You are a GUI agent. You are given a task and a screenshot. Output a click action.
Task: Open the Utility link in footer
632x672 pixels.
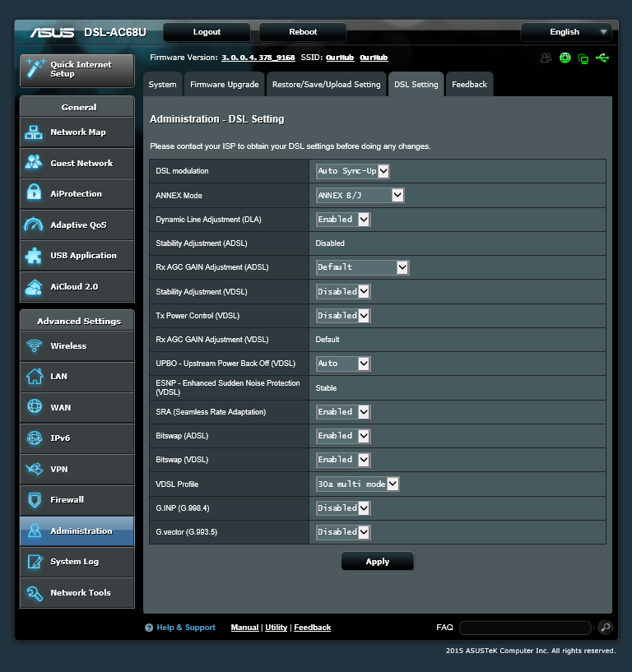[276, 628]
